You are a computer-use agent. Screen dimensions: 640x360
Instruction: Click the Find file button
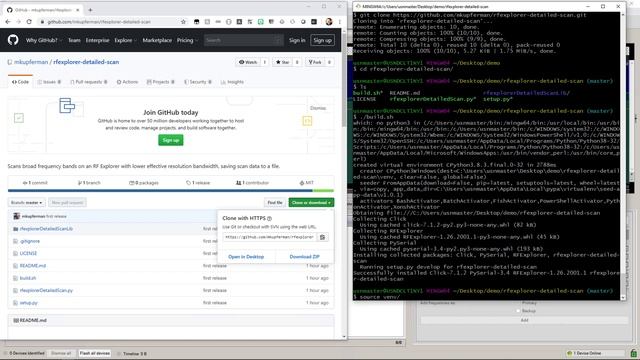pyautogui.click(x=275, y=202)
